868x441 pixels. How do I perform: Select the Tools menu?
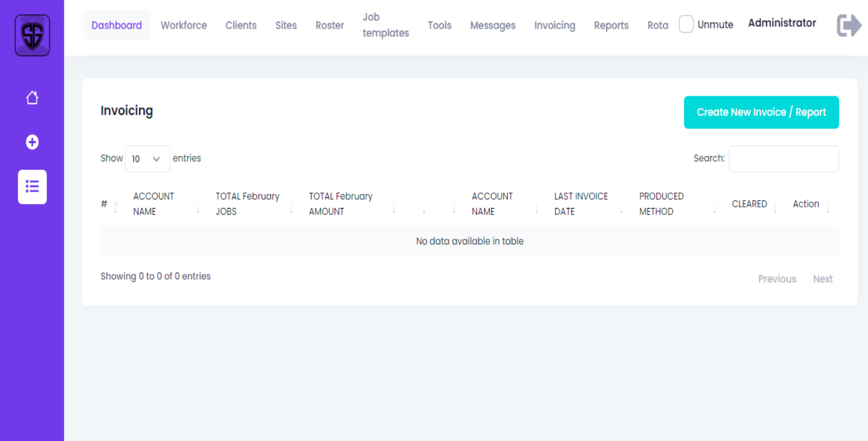point(439,26)
